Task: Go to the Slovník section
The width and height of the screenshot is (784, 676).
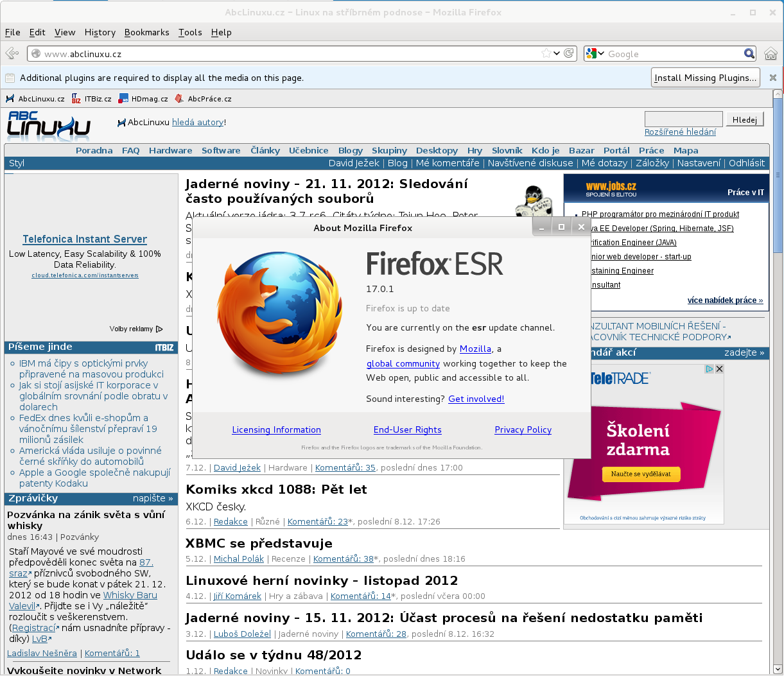Action: tap(507, 150)
